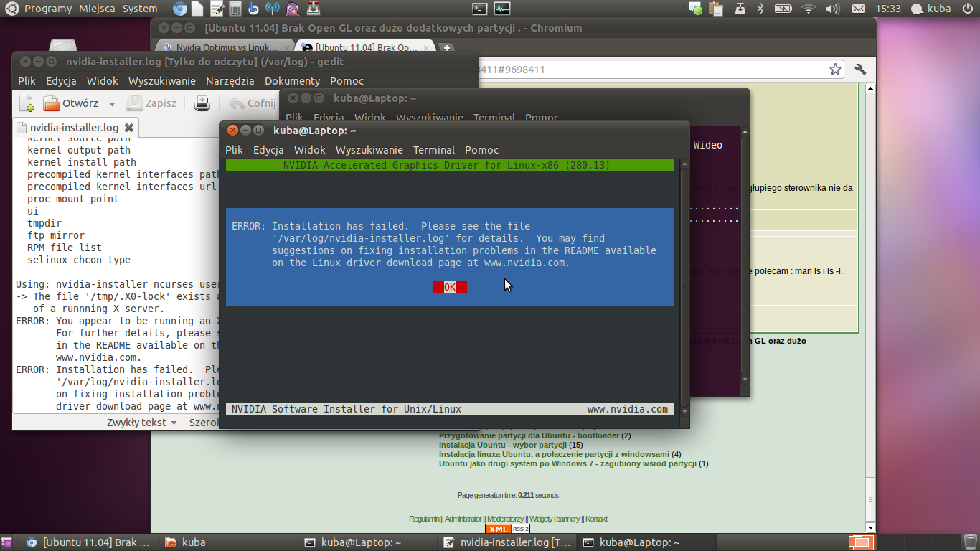Open the Programy menu
The height and width of the screenshot is (551, 980).
(x=48, y=9)
